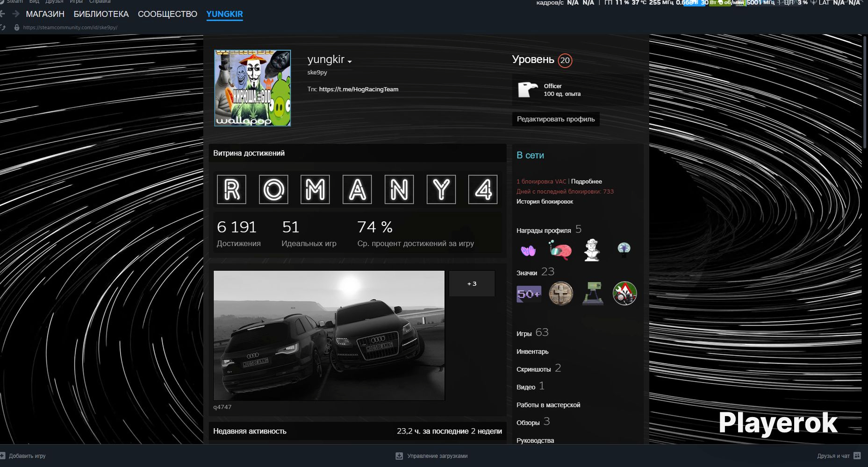The image size is (868, 467).
Task: Open the letter M achievement icon
Action: [315, 189]
